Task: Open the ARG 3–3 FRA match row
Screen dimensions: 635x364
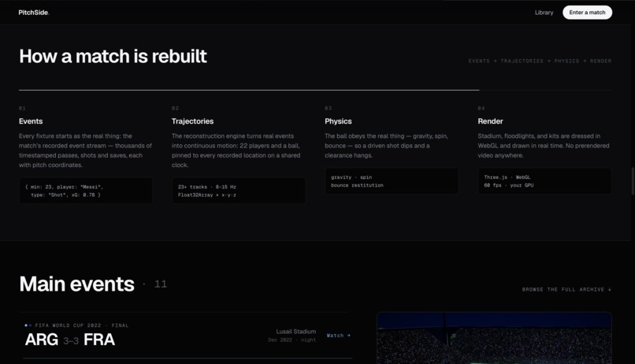Action: coord(188,336)
